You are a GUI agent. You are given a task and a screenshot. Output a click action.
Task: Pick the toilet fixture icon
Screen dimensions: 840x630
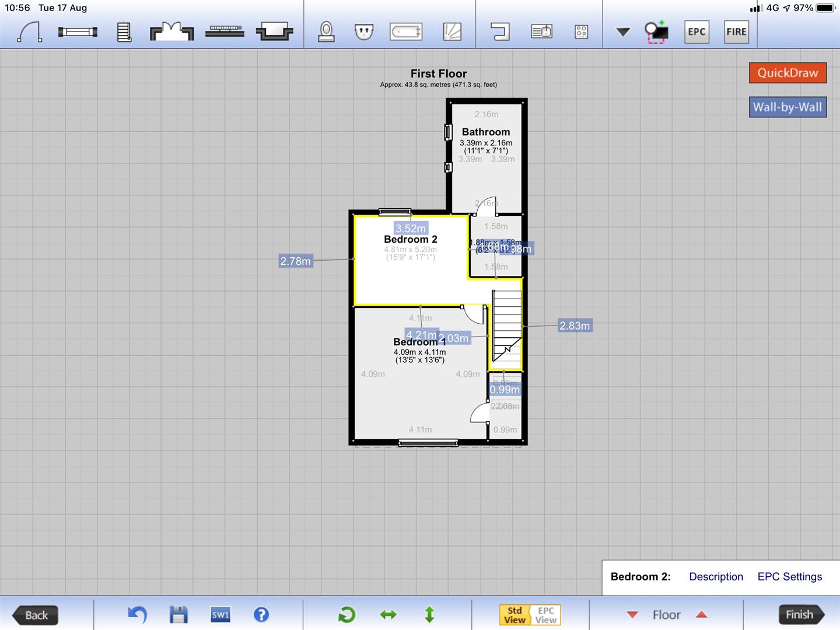[x=326, y=32]
